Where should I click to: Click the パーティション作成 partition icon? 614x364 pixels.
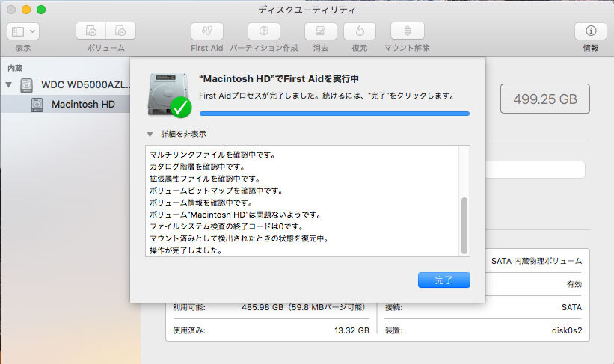(x=264, y=31)
